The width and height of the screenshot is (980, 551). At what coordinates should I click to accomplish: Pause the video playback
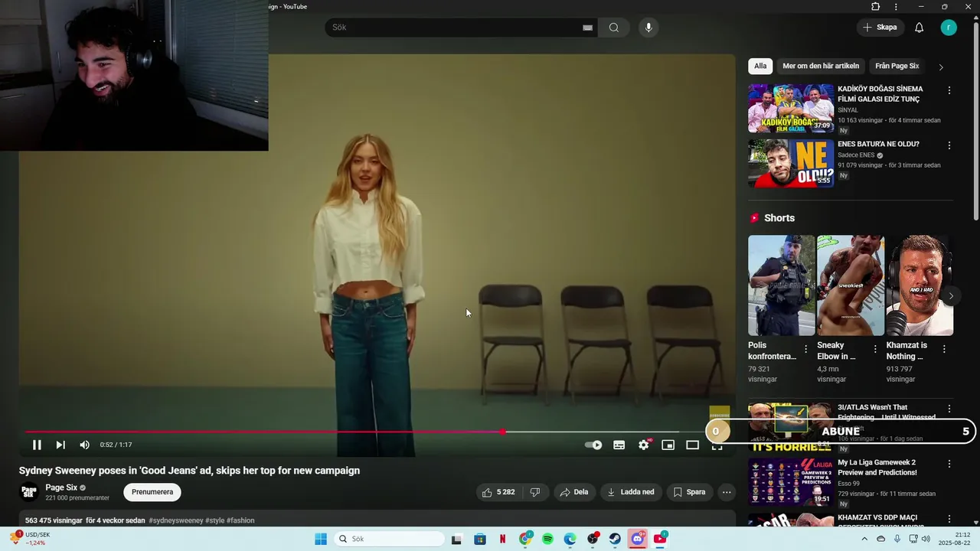[37, 445]
